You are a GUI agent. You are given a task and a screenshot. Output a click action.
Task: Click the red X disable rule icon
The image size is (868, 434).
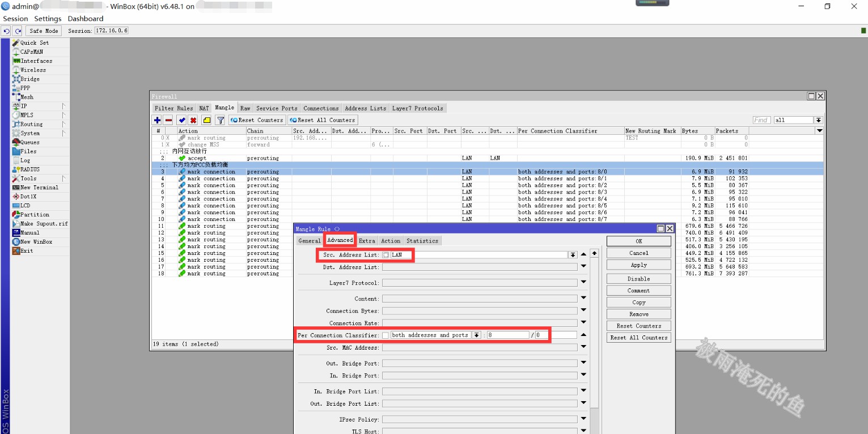pyautogui.click(x=193, y=120)
